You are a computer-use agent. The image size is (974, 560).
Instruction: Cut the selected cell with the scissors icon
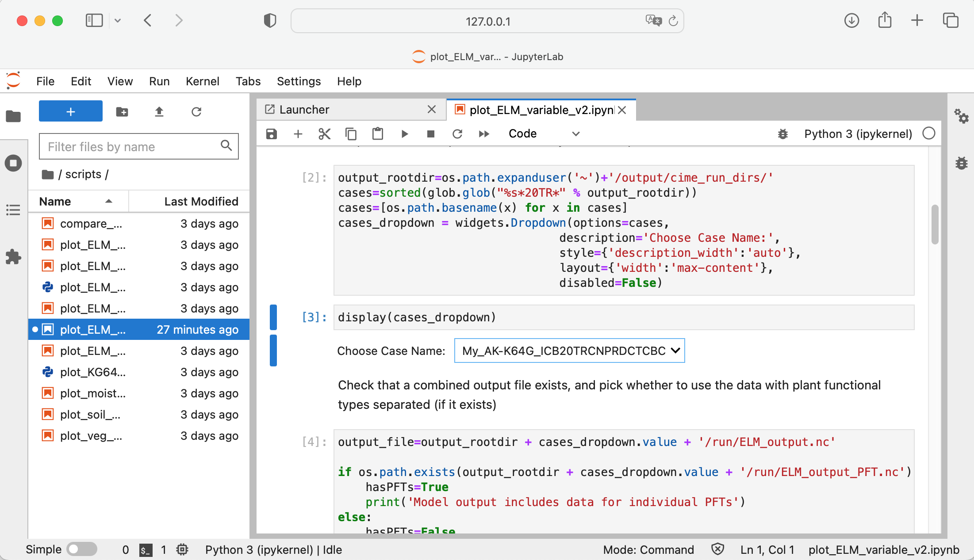tap(324, 134)
